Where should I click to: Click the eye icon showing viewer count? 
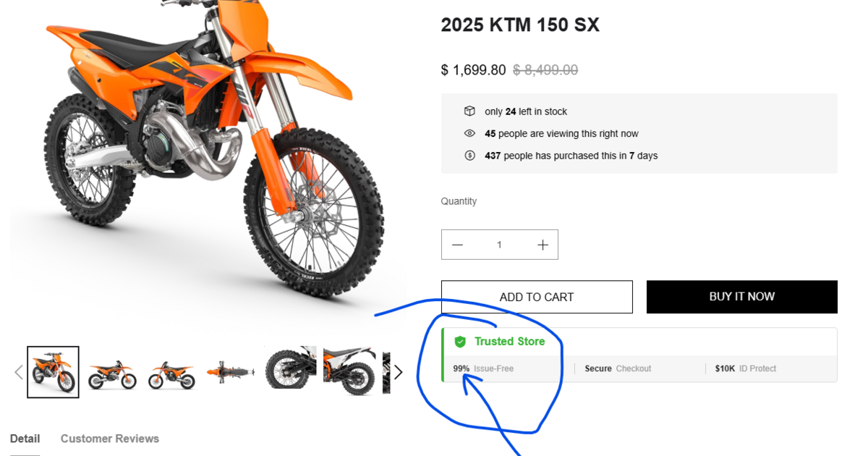(470, 133)
